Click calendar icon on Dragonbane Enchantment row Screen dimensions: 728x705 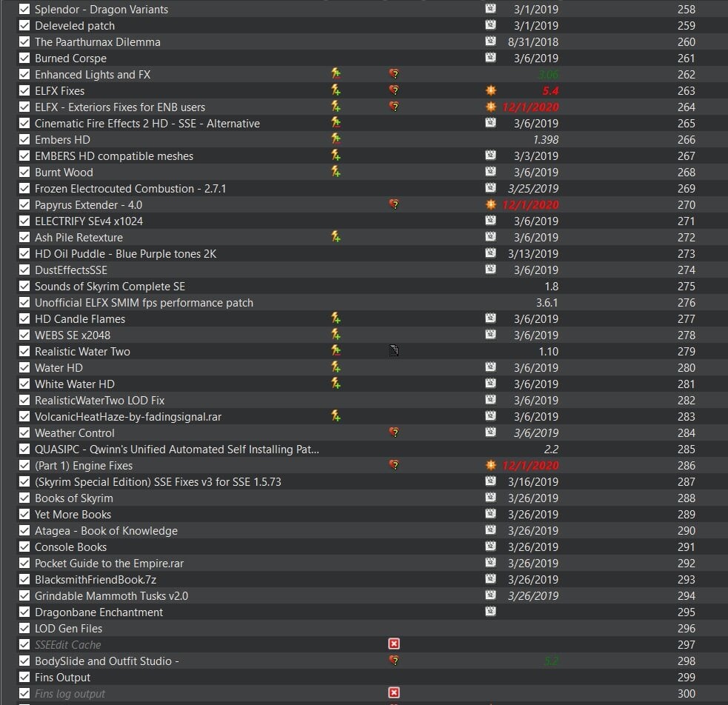pos(490,611)
